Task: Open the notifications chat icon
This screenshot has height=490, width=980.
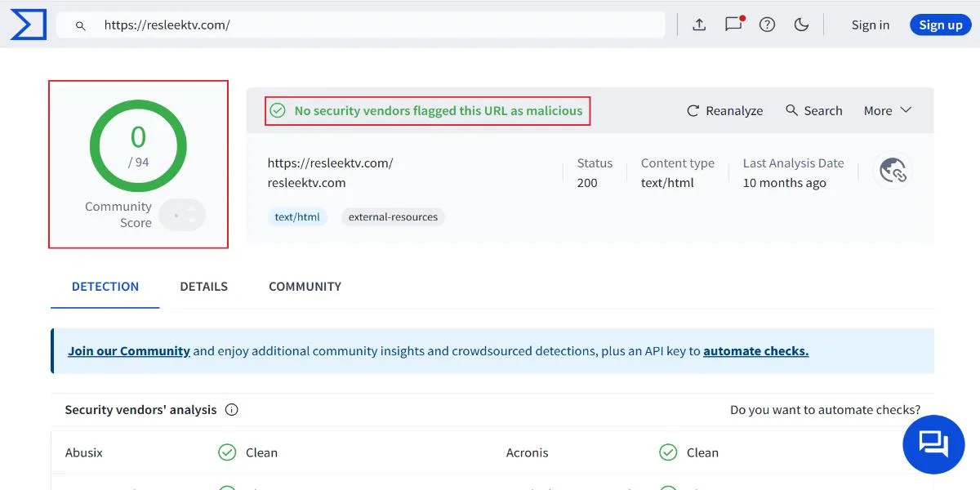Action: [733, 24]
